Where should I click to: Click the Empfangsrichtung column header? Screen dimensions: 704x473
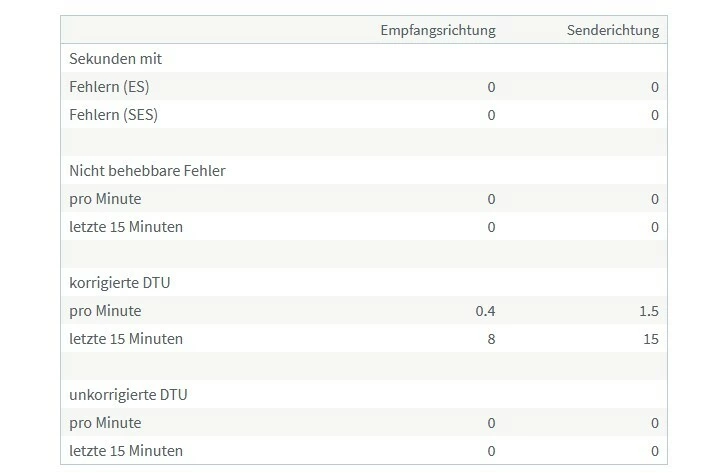coord(437,30)
